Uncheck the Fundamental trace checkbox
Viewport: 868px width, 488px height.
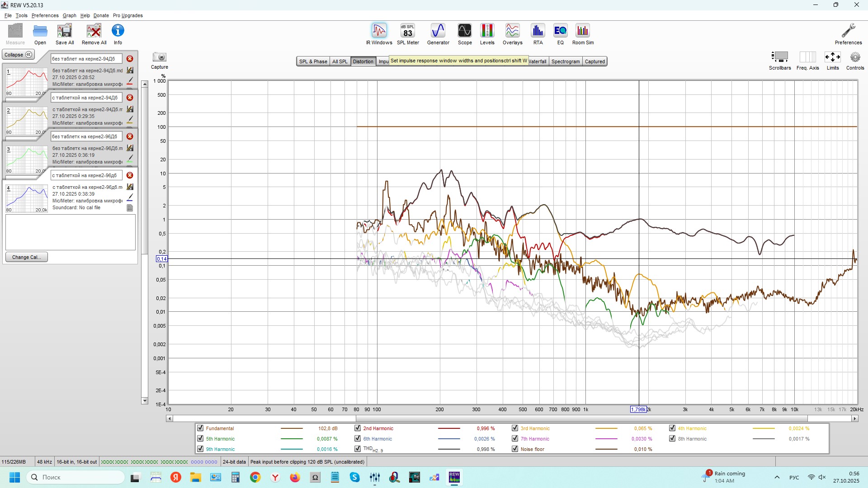pyautogui.click(x=200, y=428)
